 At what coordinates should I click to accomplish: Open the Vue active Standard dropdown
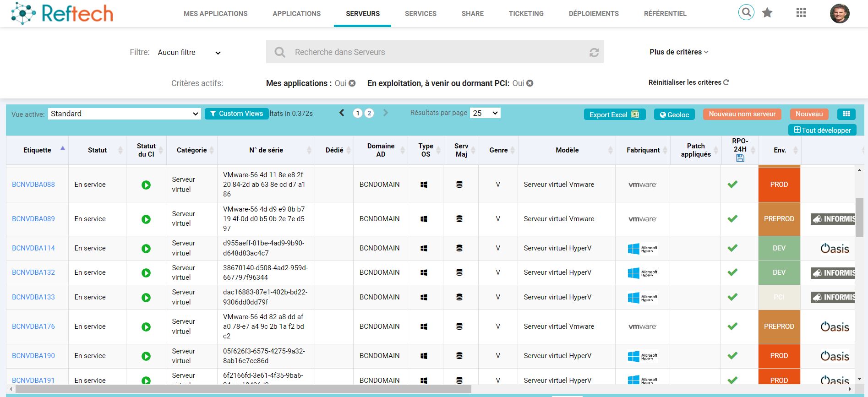click(x=125, y=114)
